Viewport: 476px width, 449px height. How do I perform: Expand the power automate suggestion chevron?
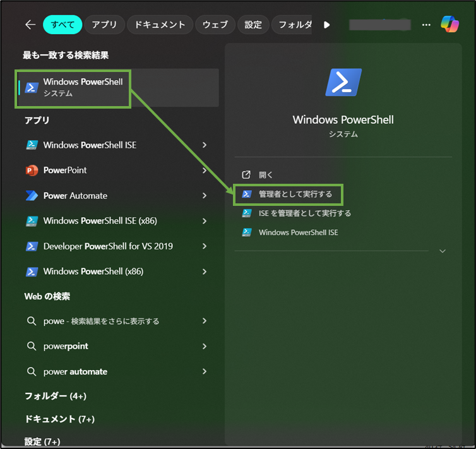pos(205,371)
